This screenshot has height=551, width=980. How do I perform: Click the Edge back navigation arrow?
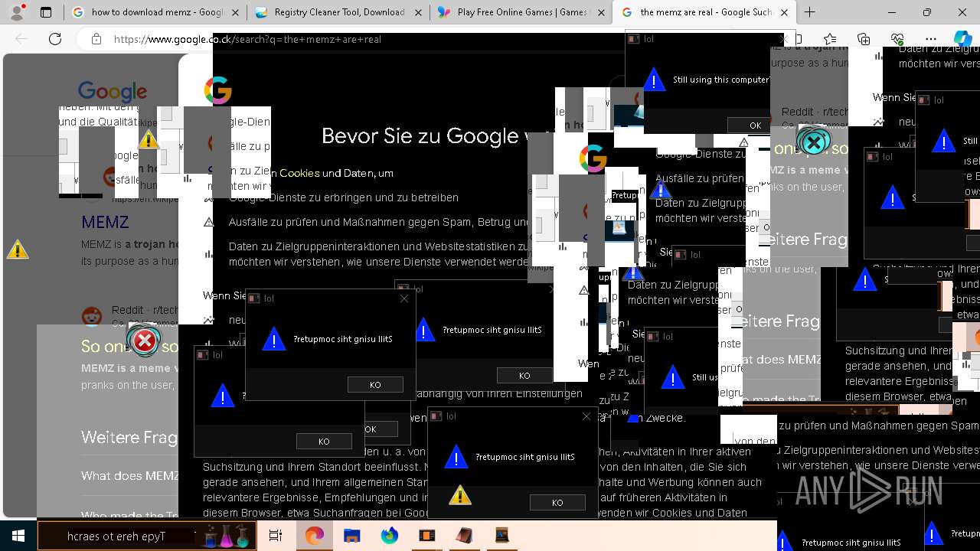point(21,39)
